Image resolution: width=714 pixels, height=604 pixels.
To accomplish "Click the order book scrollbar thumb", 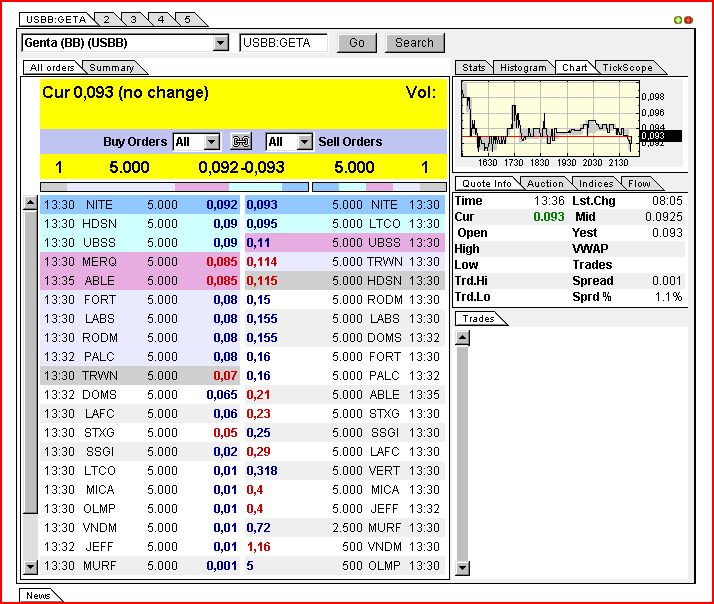I will (31, 362).
